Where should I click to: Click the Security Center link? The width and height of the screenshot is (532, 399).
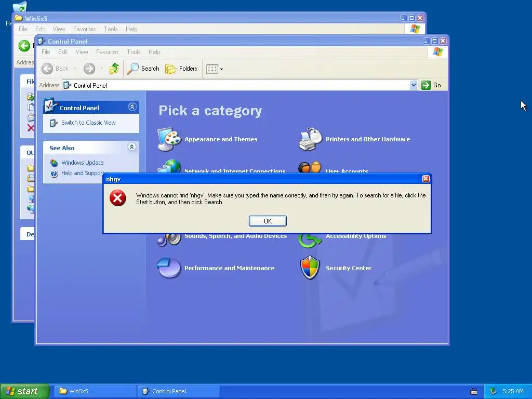coord(349,268)
